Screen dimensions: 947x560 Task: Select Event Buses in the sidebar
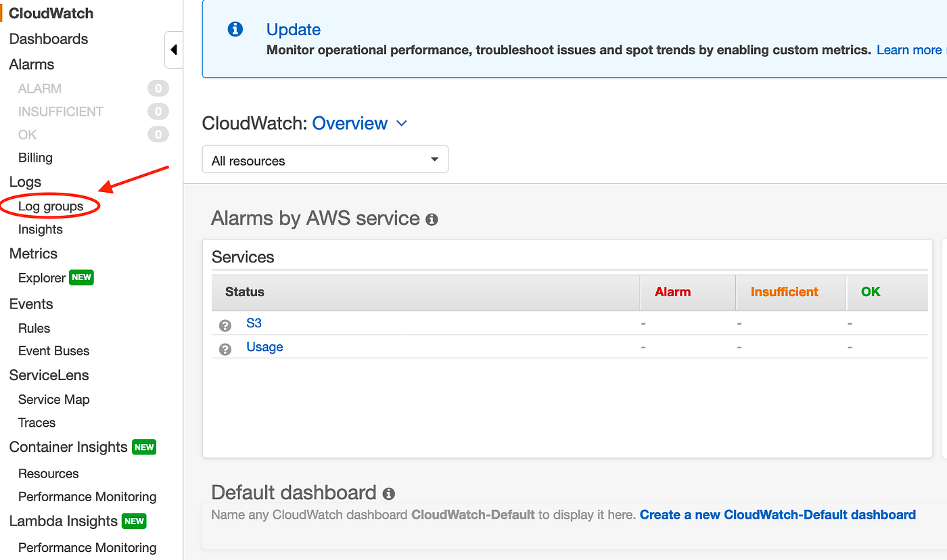(x=54, y=351)
